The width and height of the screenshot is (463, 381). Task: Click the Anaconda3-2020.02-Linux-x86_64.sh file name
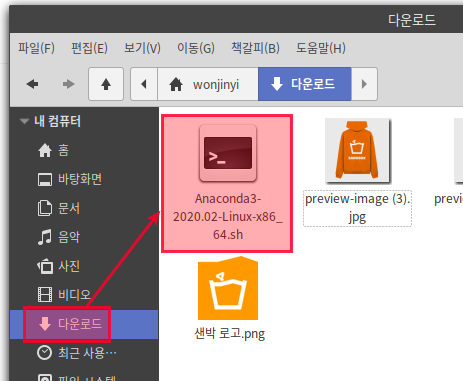point(228,217)
